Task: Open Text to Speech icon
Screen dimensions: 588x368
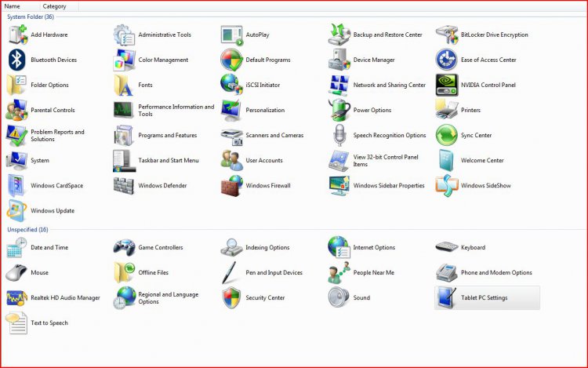Action: coord(17,322)
